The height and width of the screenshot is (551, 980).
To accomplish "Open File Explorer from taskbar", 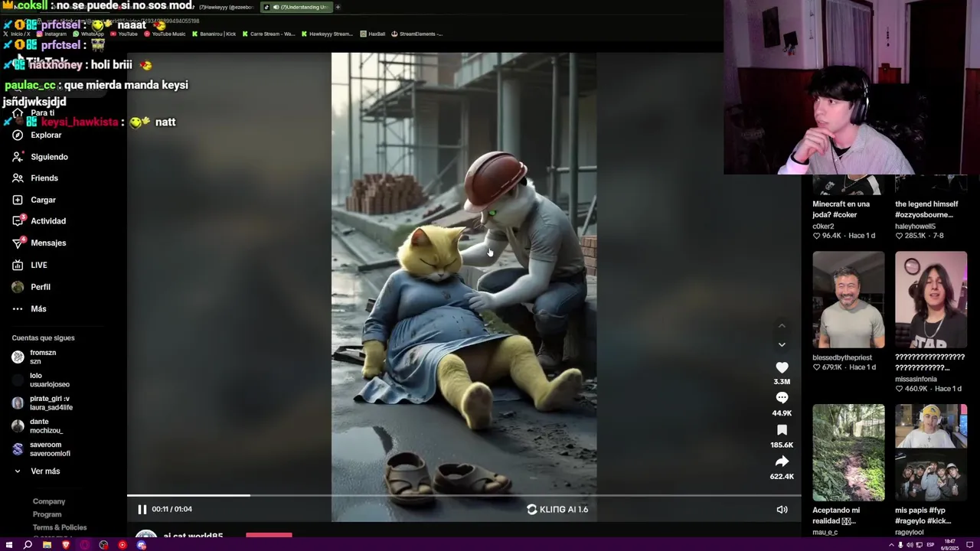I will [47, 545].
